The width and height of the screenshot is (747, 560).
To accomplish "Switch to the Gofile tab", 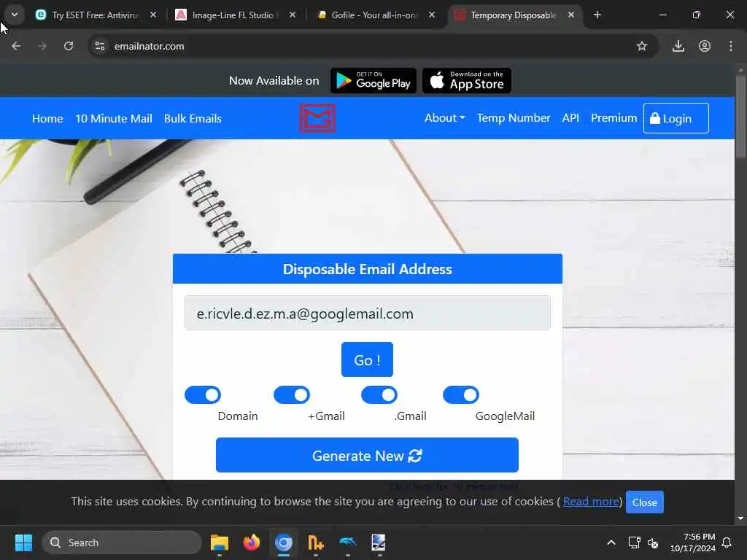I will tap(374, 15).
